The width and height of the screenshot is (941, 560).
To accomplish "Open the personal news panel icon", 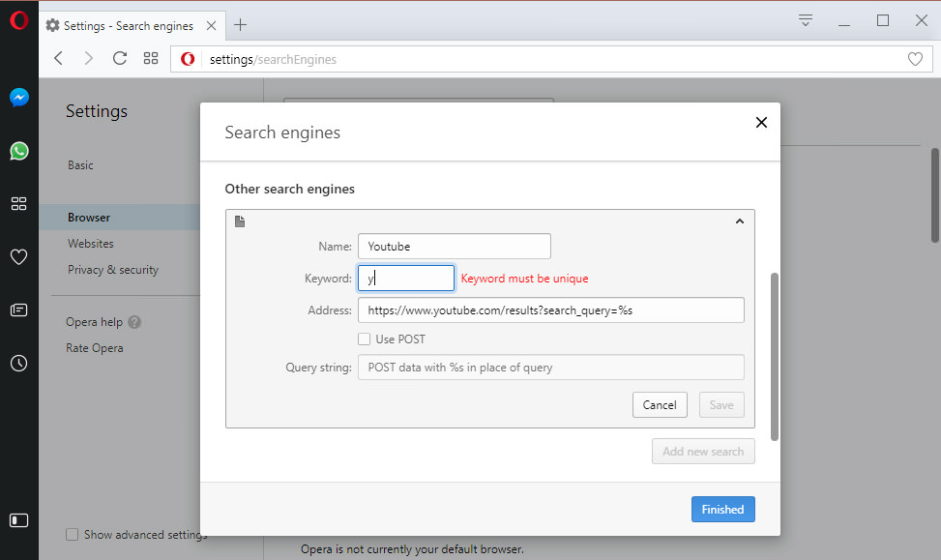I will click(18, 309).
